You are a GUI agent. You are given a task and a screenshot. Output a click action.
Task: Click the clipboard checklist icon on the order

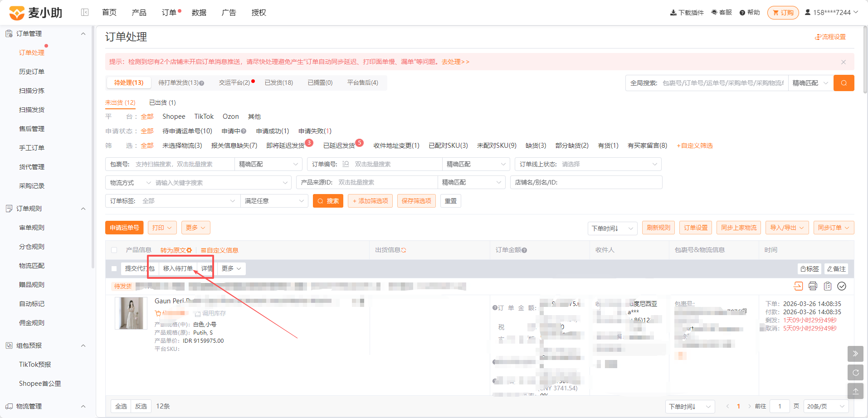click(827, 286)
